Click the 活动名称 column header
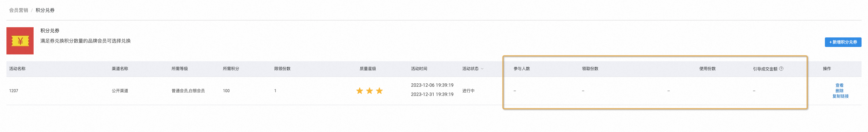This screenshot has height=132, width=868. pos(17,69)
